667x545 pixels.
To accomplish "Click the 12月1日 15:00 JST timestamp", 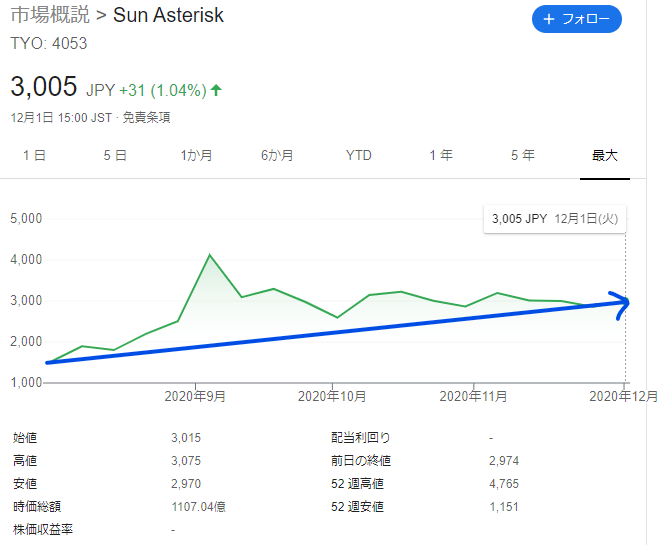I will (61, 117).
